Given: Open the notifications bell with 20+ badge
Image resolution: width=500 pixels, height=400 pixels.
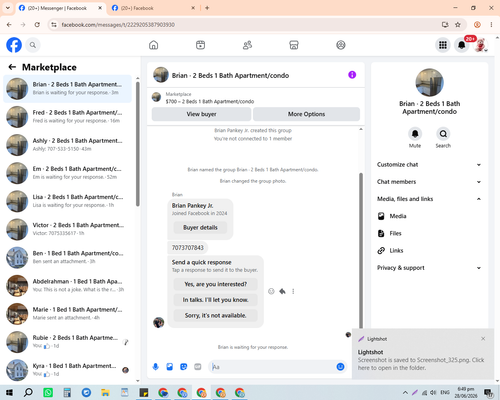Looking at the screenshot, I should [x=462, y=45].
